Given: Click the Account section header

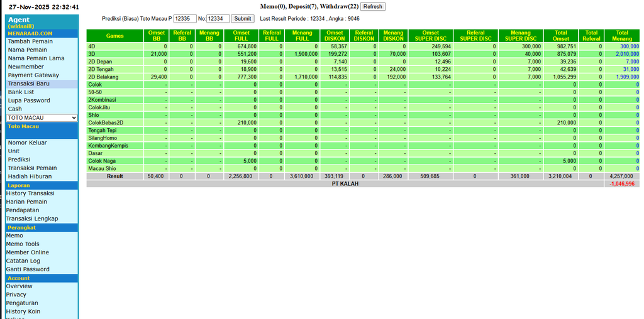Looking at the screenshot, I should point(42,278).
